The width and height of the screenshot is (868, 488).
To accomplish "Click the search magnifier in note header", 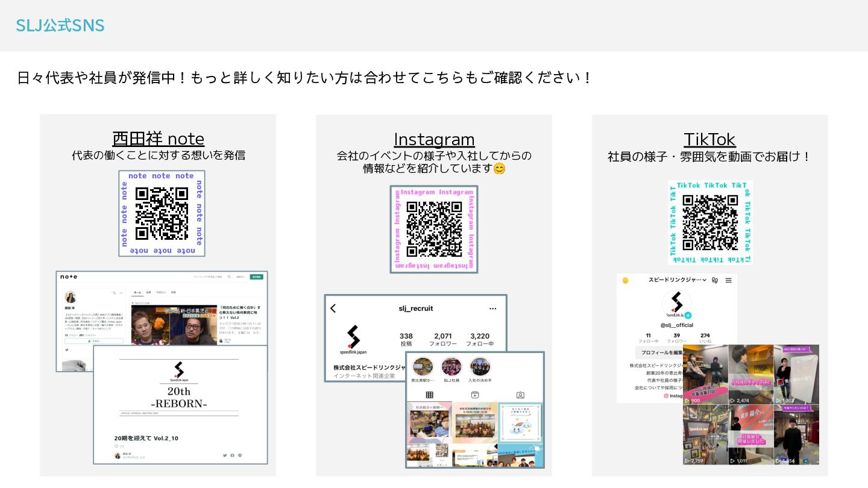I will [x=229, y=277].
